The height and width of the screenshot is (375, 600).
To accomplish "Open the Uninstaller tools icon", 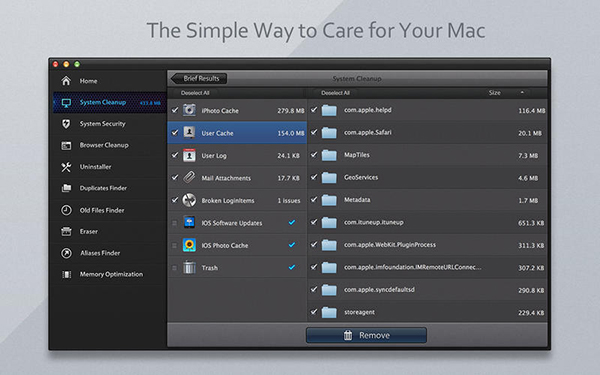I will (66, 167).
